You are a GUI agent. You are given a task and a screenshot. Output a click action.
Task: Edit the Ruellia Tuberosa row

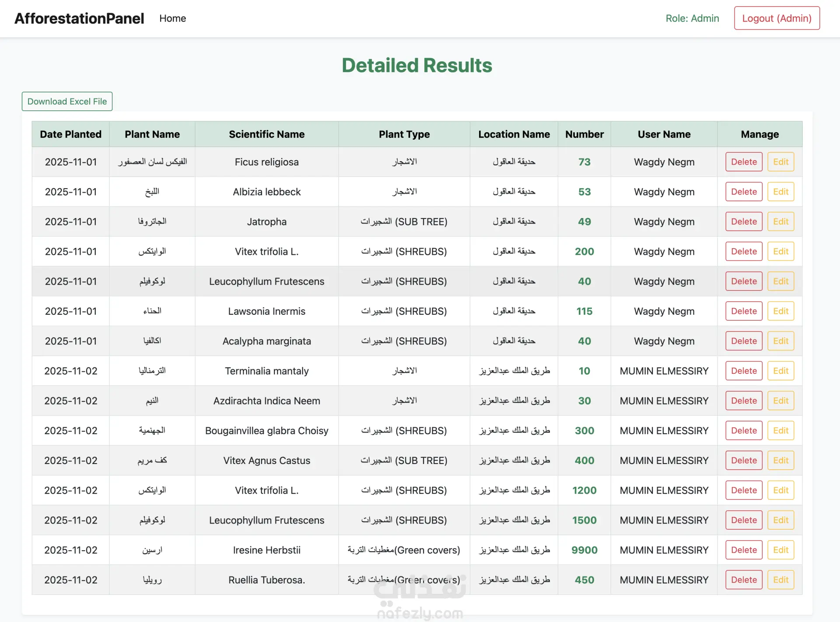pyautogui.click(x=780, y=580)
